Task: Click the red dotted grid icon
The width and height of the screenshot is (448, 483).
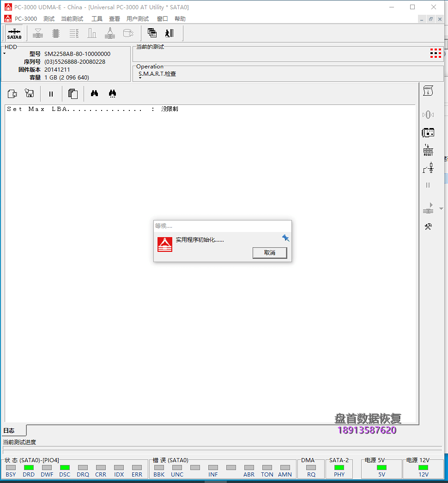Action: (436, 53)
